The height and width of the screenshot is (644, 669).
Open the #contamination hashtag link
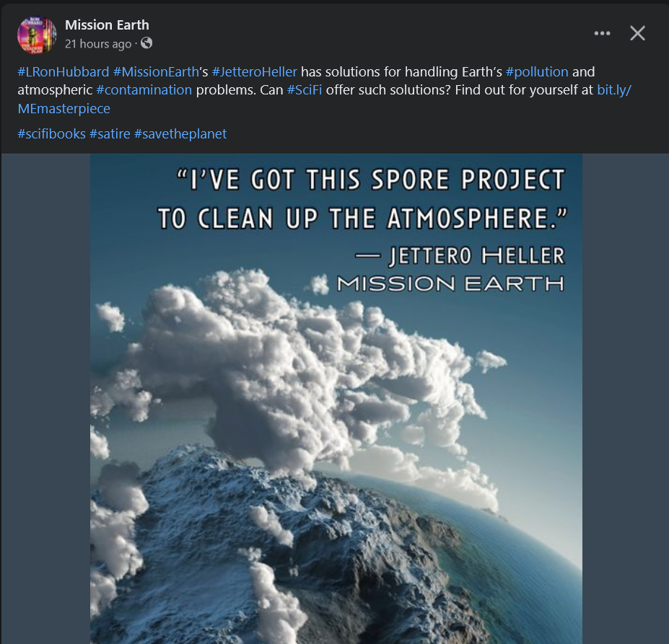(144, 90)
